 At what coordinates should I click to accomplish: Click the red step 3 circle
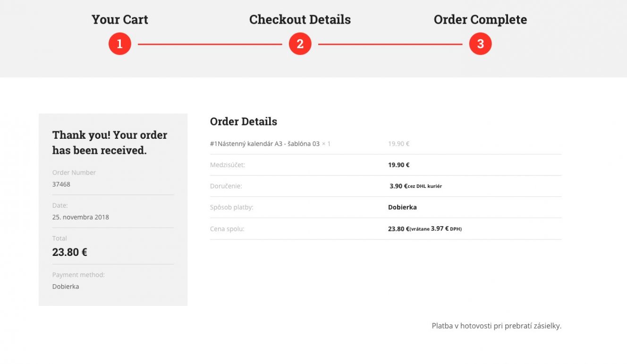(480, 44)
